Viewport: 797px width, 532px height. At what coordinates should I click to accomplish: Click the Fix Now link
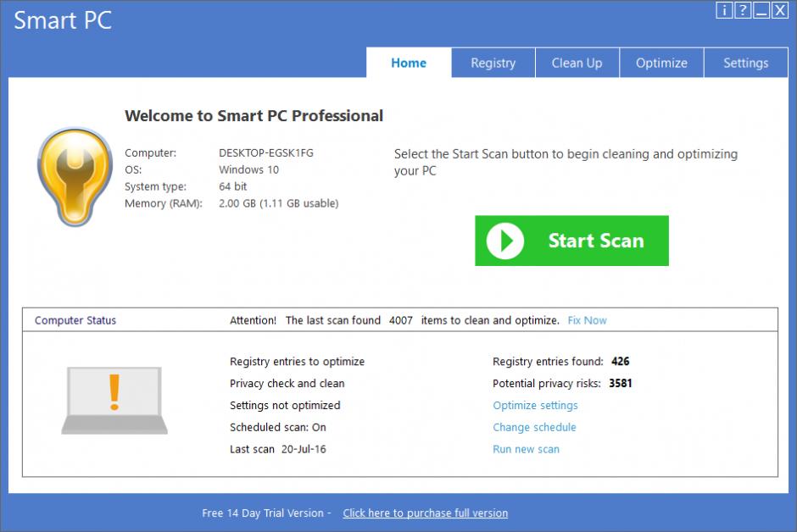point(587,320)
